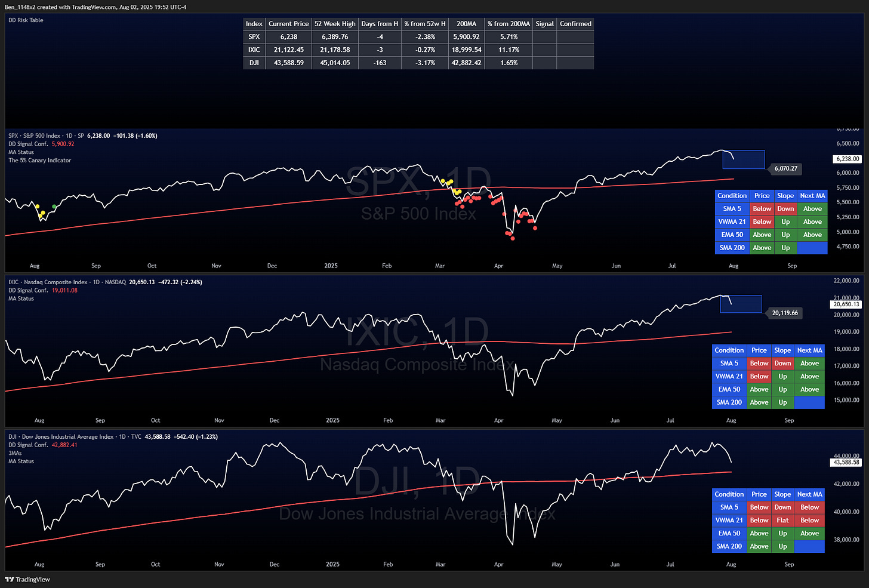
Task: Click the 1.65% cell in the DJI row
Action: (509, 63)
